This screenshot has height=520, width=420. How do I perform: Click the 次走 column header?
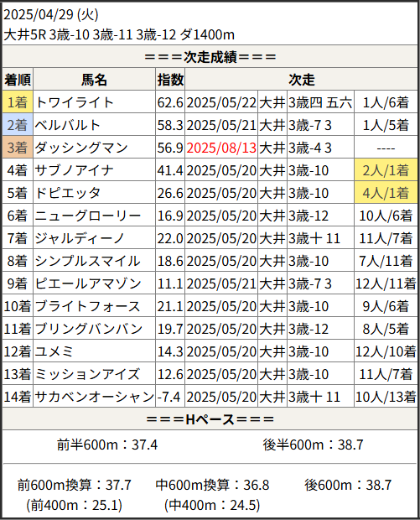point(301,80)
